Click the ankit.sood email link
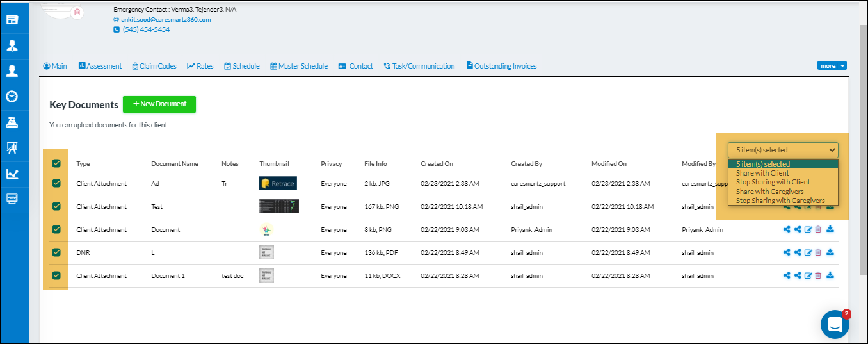 [166, 19]
